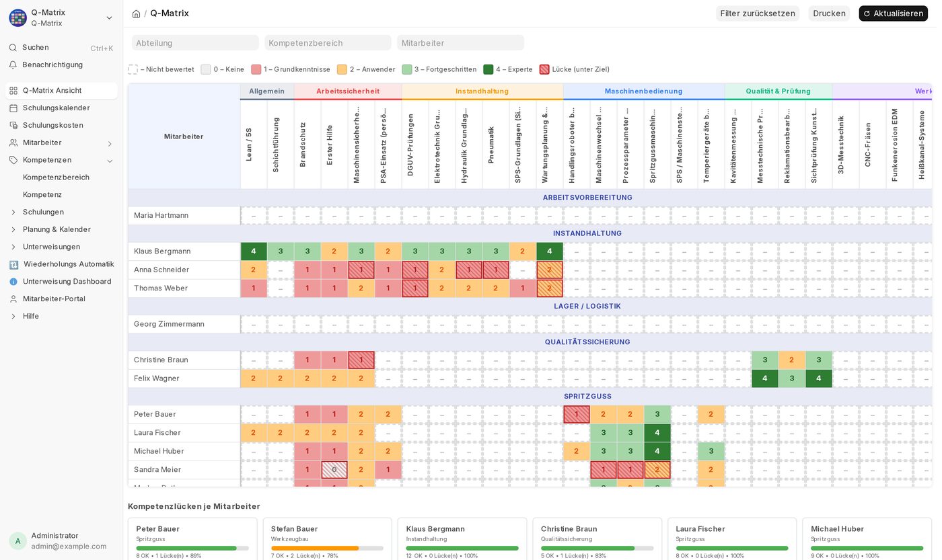
Task: Click the Mitarbeiter-Portal person icon
Action: [13, 299]
